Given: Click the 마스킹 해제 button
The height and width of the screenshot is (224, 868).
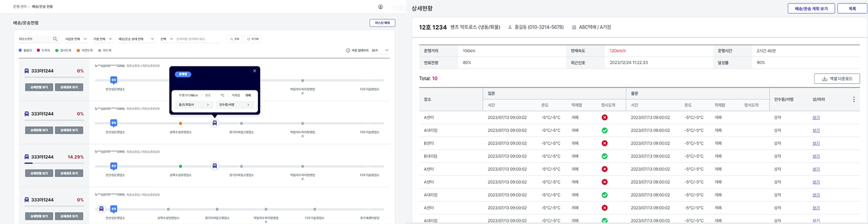Looking at the screenshot, I should coord(382,23).
